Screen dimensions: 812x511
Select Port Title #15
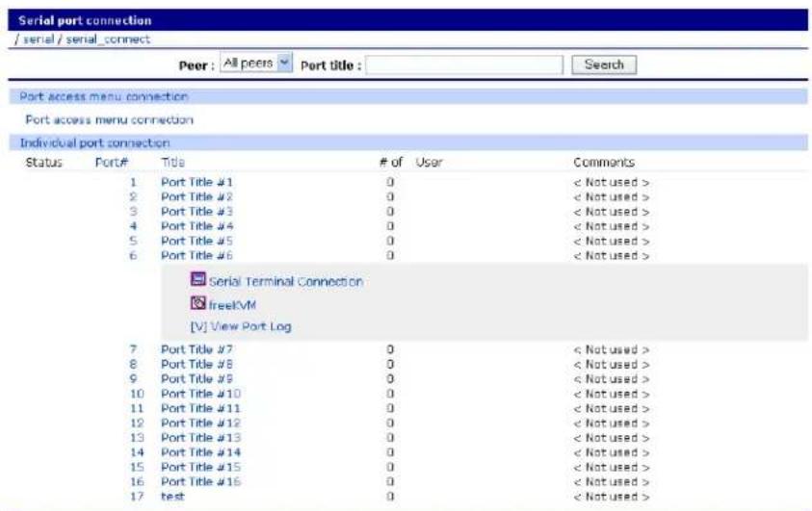pos(201,467)
